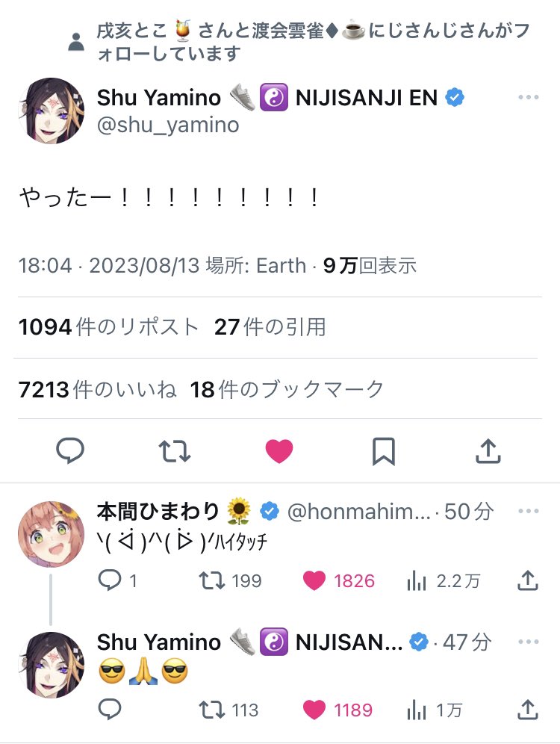Screen dimensions: 560x744
Task: Bookmark the main tweet
Action: point(383,450)
